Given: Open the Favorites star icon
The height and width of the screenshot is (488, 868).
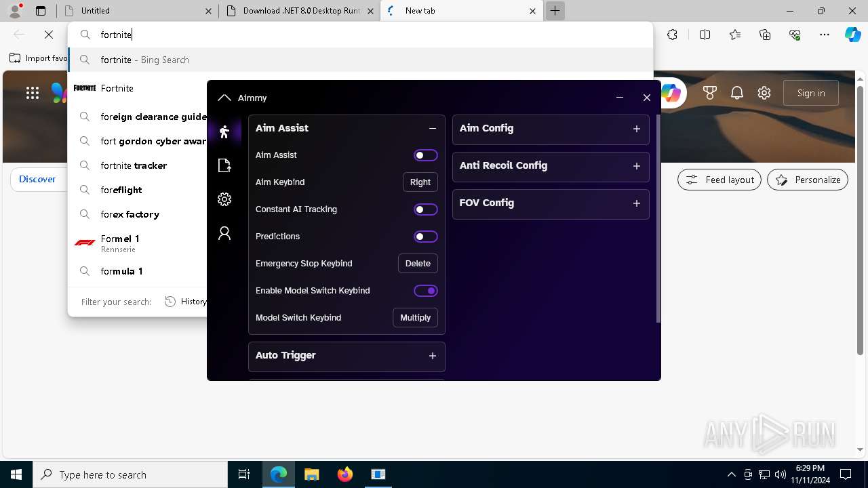Looking at the screenshot, I should click(735, 35).
